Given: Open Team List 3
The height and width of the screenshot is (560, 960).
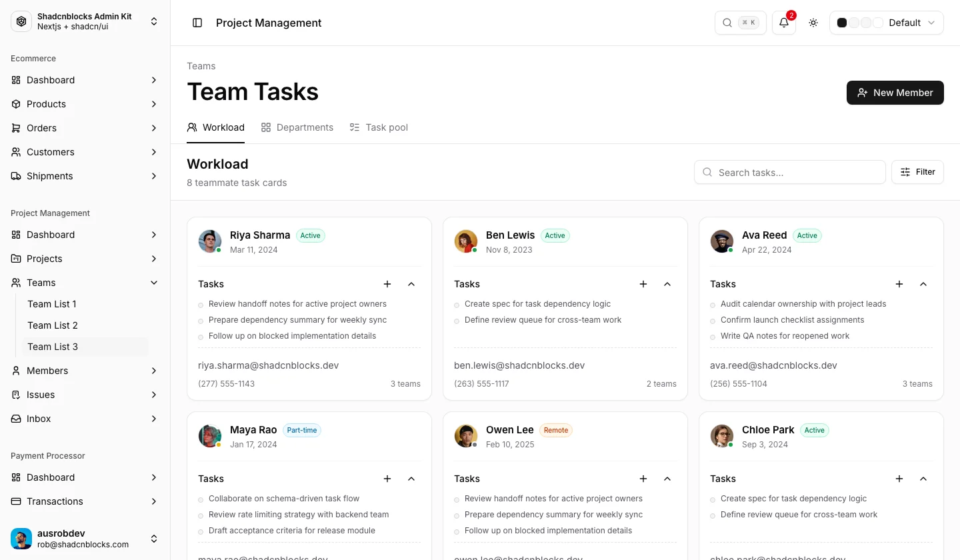Looking at the screenshot, I should coord(85,347).
